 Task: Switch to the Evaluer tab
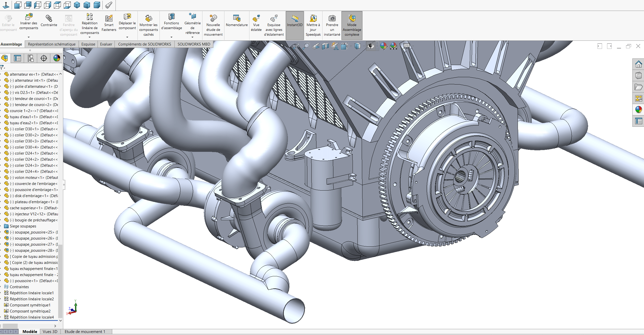click(x=106, y=44)
